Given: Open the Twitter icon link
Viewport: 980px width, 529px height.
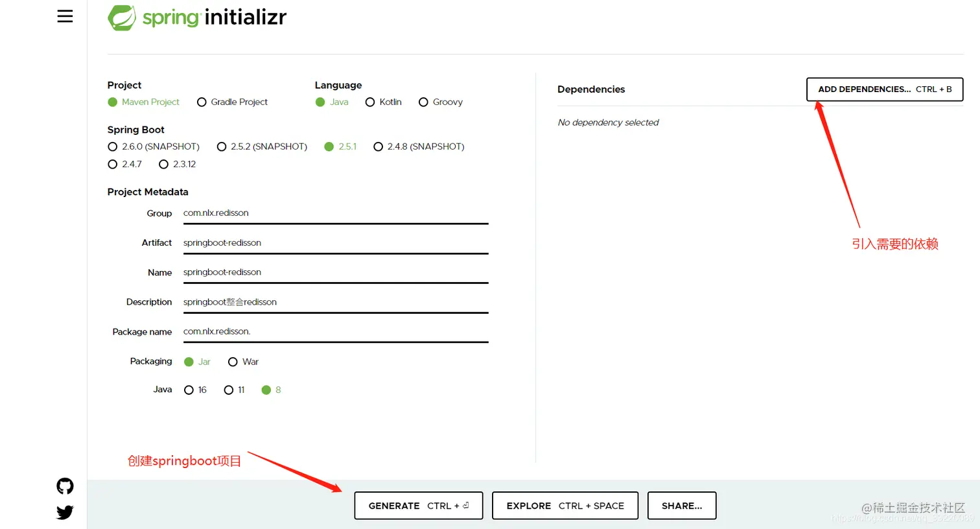Looking at the screenshot, I should (65, 512).
